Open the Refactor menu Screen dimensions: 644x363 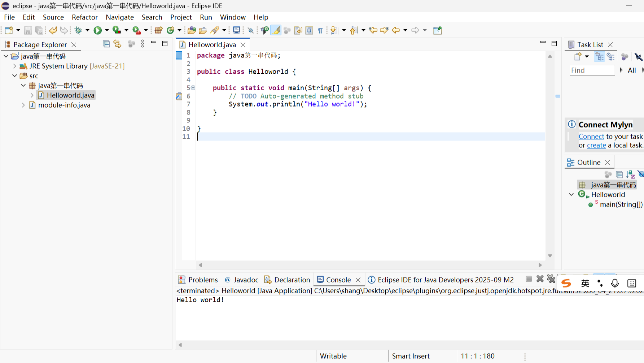pos(84,17)
